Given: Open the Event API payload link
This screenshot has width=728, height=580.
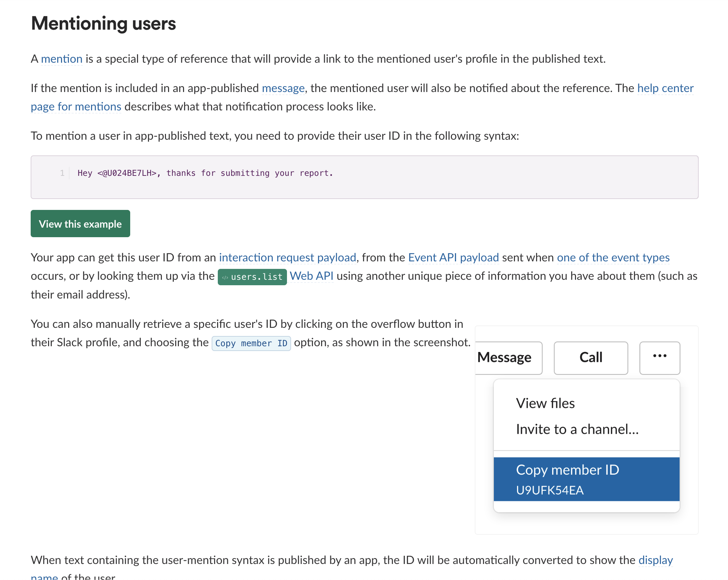Looking at the screenshot, I should pos(453,258).
